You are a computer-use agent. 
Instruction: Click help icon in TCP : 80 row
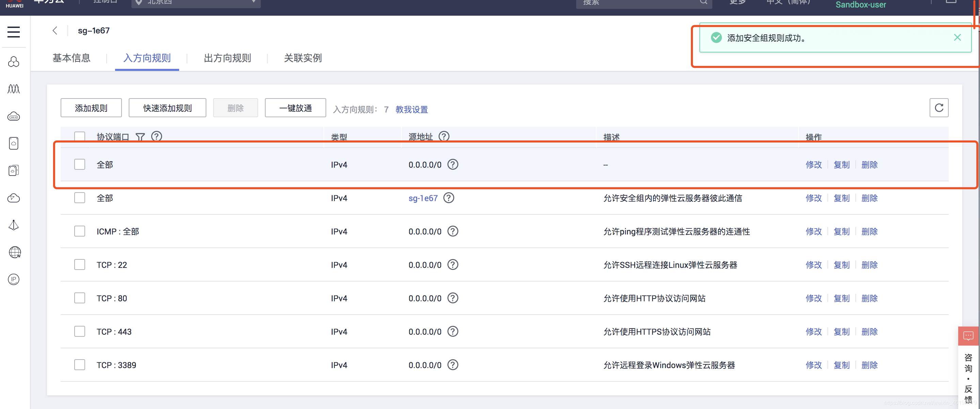click(x=453, y=298)
